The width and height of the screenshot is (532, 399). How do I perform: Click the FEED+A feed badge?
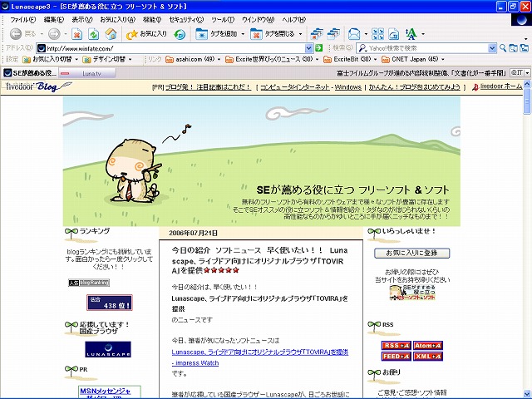396,357
